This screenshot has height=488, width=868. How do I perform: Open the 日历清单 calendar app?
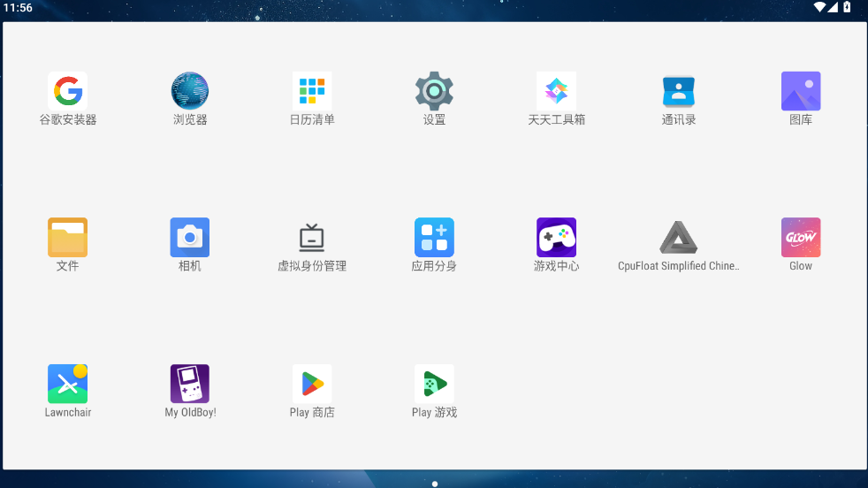click(312, 91)
